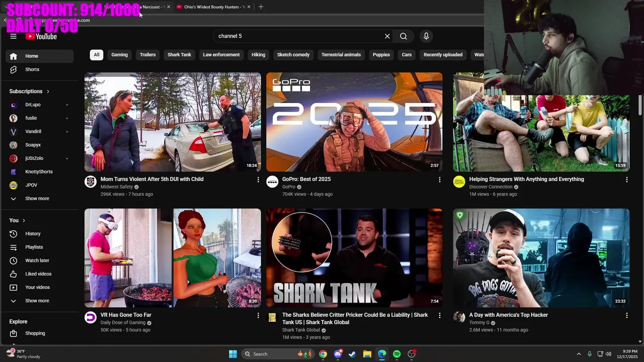
Task: Open VR Has Gone Too Far title
Action: coord(126,315)
